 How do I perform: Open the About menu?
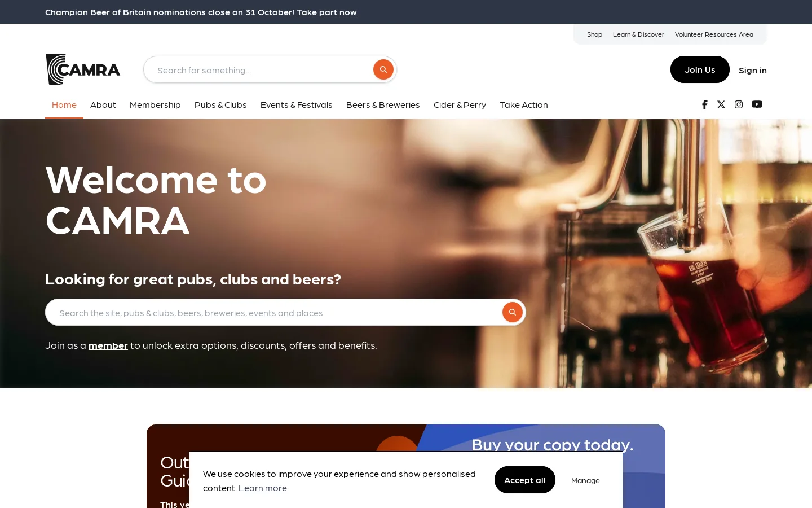click(x=103, y=104)
